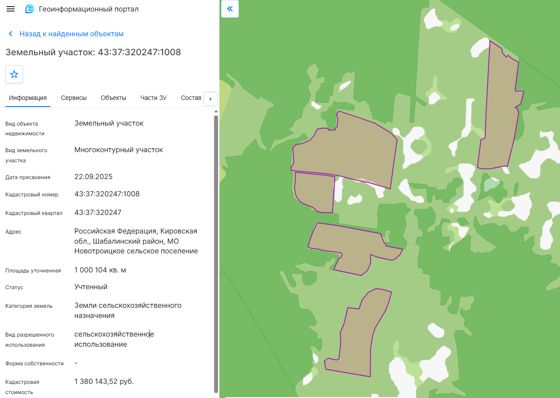This screenshot has width=560, height=398.
Task: Click the address value text
Action: coord(136,241)
